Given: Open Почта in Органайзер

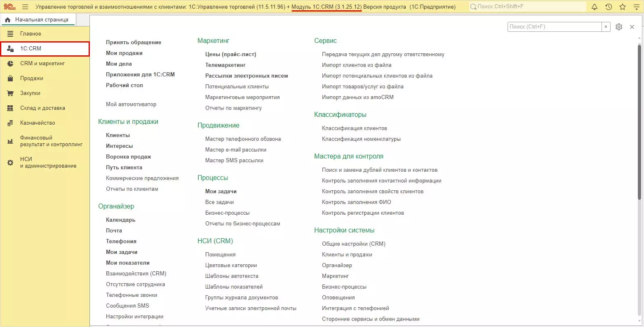Looking at the screenshot, I should (114, 231).
